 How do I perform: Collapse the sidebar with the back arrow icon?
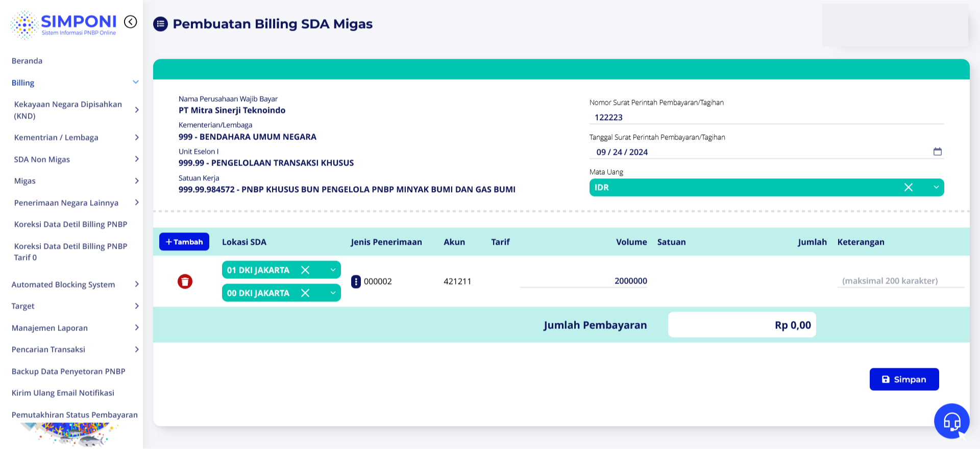coord(131,21)
